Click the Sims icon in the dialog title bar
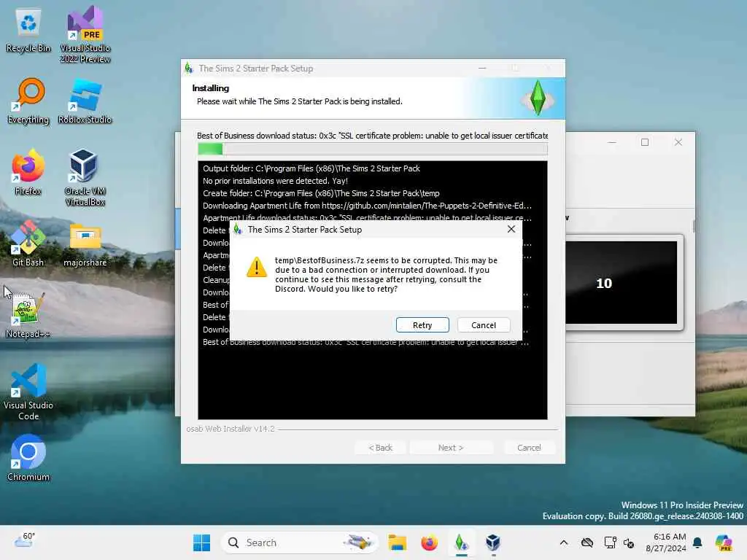 pos(238,230)
